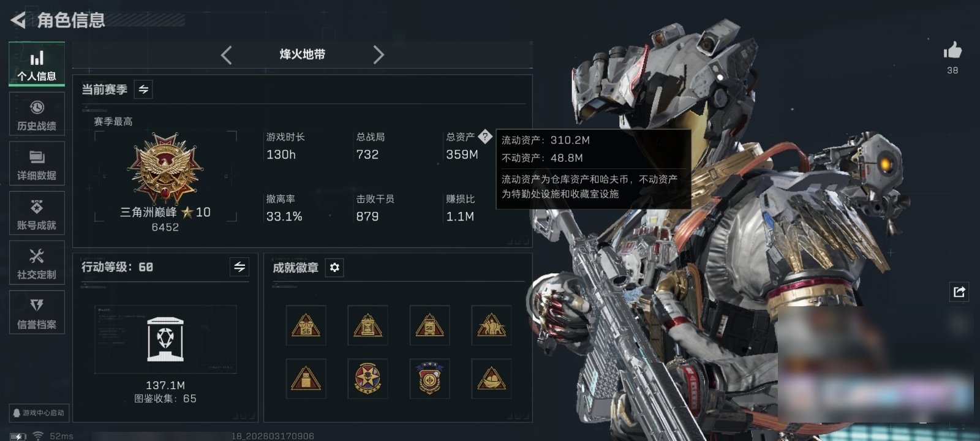Click the 游戏中心启动 button
This screenshot has width=980, height=441.
point(39,413)
